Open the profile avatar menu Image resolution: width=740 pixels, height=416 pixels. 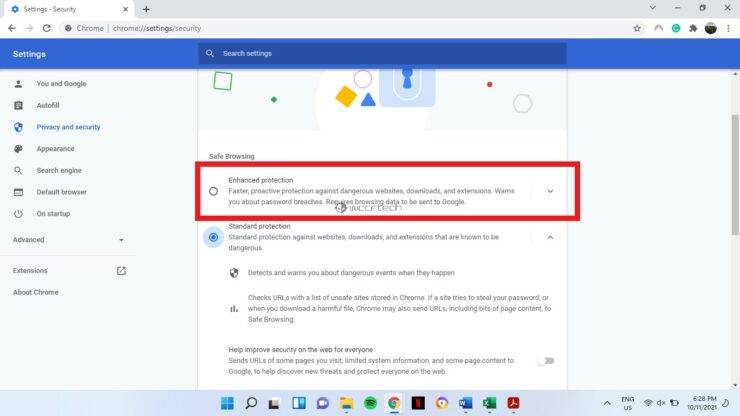click(711, 28)
